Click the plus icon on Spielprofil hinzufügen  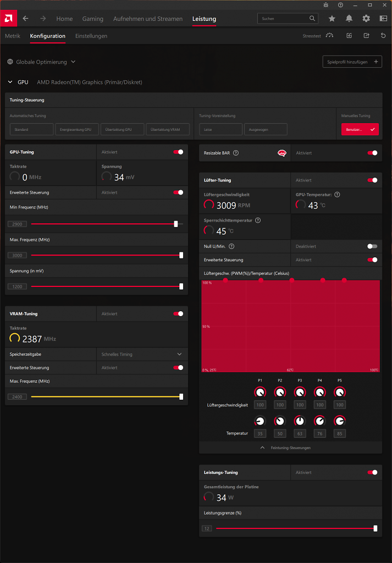376,62
